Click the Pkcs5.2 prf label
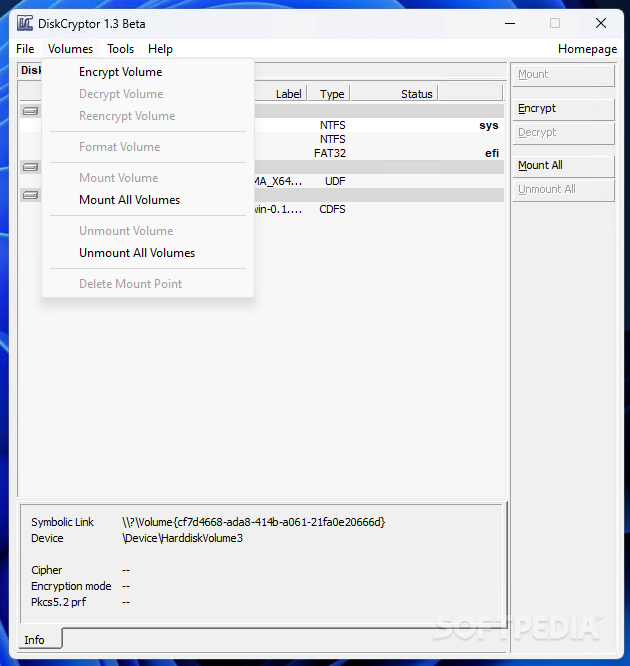Viewport: 630px width, 666px height. coord(59,602)
